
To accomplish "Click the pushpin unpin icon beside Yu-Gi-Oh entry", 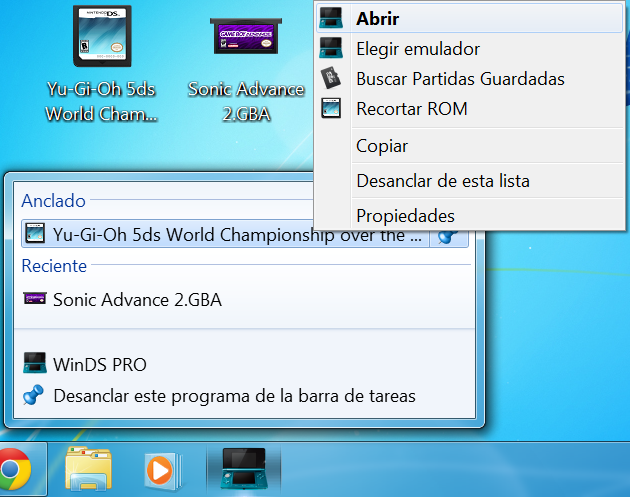I will coord(448,237).
